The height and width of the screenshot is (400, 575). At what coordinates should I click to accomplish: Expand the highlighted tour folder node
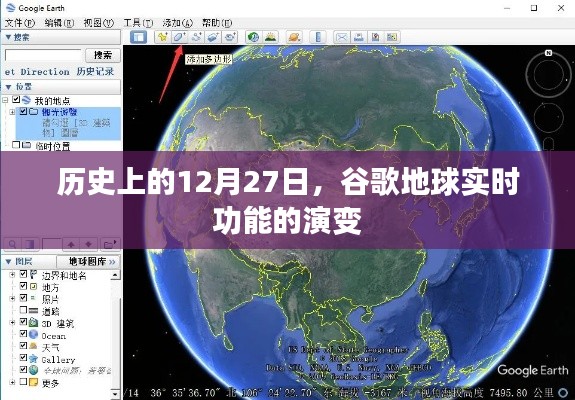click(x=12, y=112)
